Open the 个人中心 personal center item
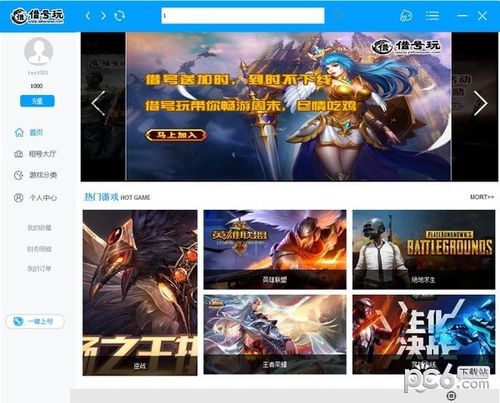This screenshot has height=403, width=500. click(35, 198)
